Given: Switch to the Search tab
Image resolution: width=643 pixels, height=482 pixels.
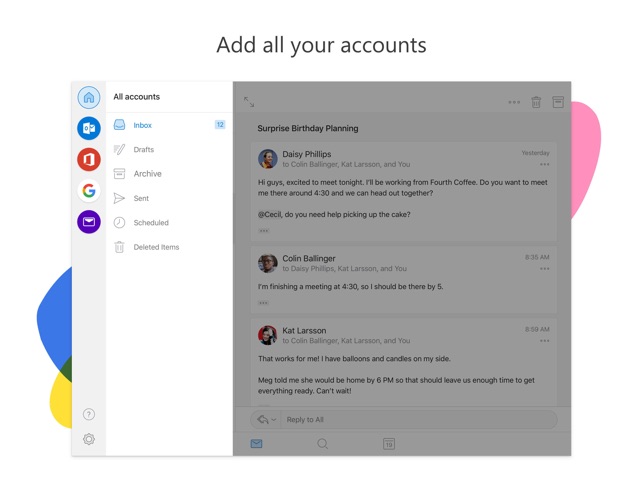Looking at the screenshot, I should 323,444.
